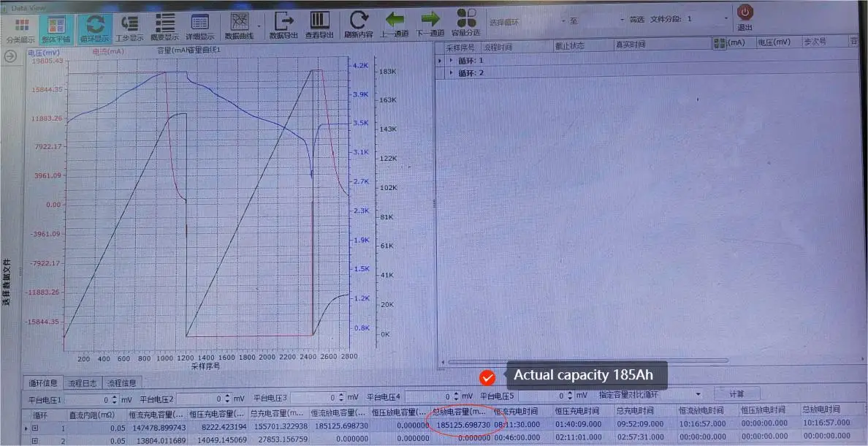
Task: Open the 选择转载文件 side panel
Action: coord(7,282)
